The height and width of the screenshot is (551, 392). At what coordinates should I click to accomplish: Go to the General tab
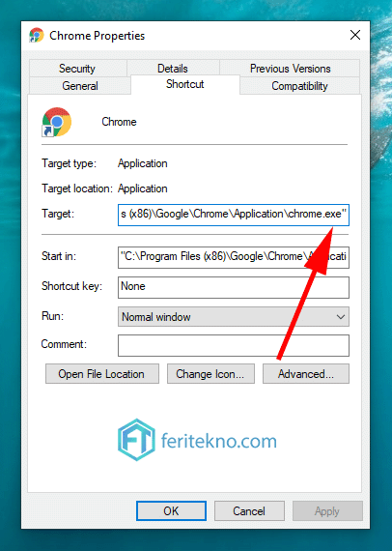[x=80, y=86]
